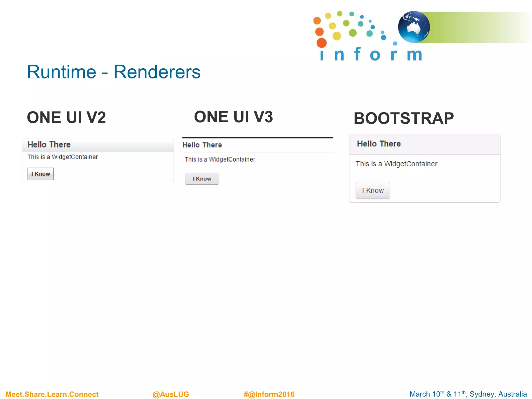Screen dimensions: 532x399
Task: Click the 'inform' logo wordmark
Action: [x=371, y=54]
